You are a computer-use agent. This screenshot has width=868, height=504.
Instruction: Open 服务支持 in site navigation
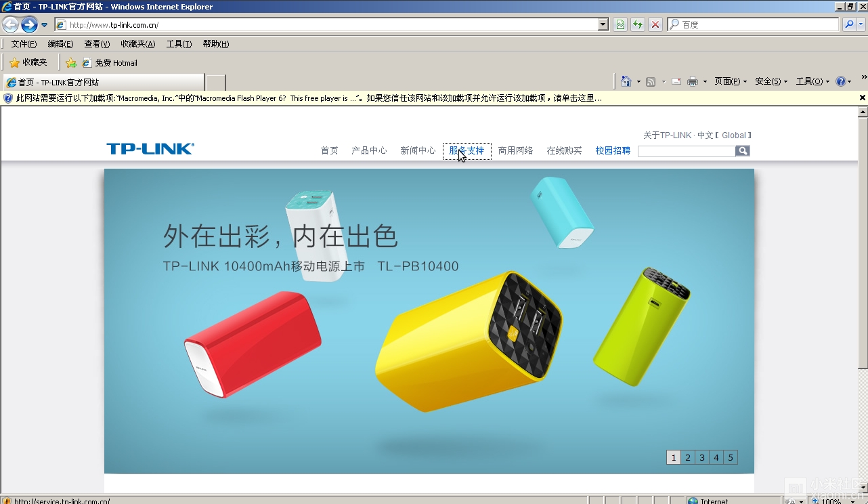coord(467,151)
